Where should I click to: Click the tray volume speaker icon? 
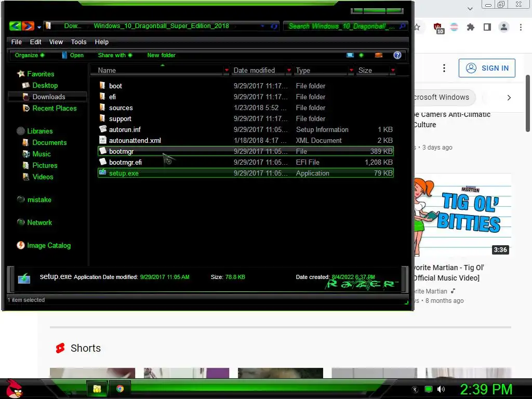441,389
